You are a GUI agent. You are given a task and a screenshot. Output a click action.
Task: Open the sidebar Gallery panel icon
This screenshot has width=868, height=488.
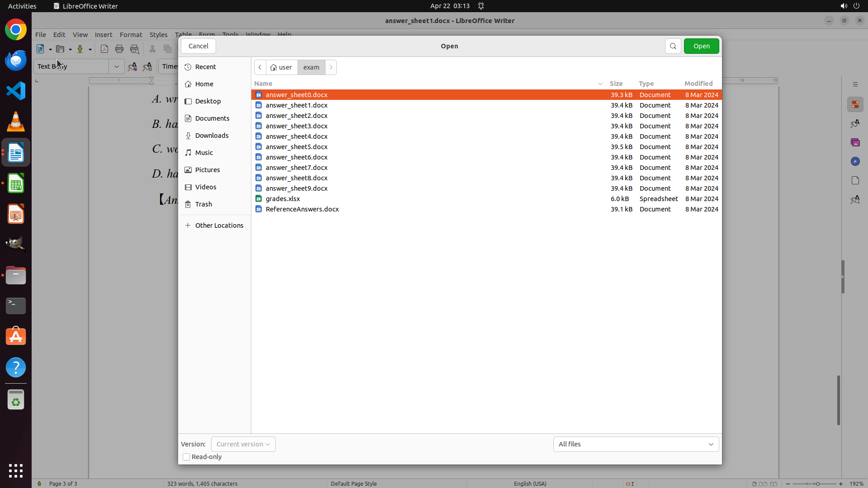click(855, 142)
